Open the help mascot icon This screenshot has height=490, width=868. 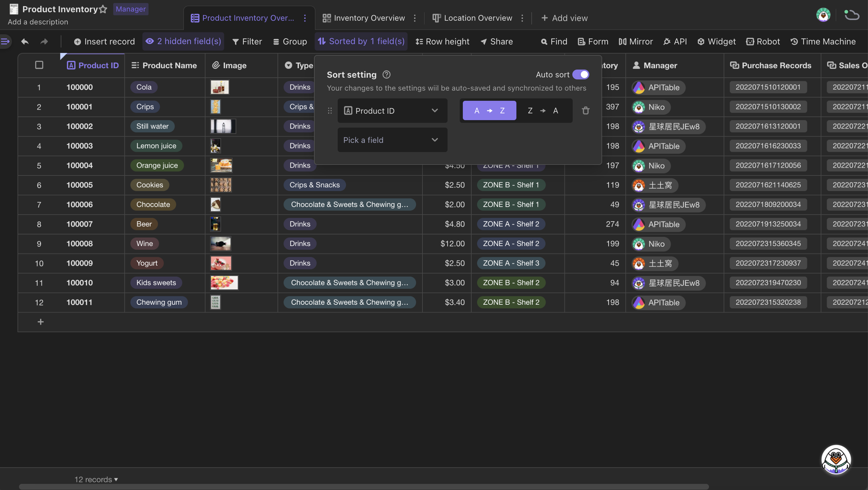coord(836,459)
